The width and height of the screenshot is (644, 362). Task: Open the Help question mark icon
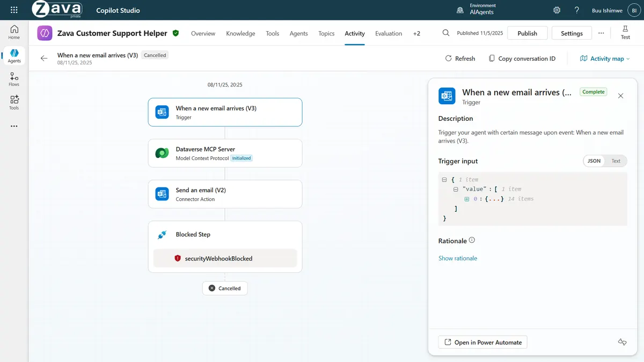coord(577,10)
